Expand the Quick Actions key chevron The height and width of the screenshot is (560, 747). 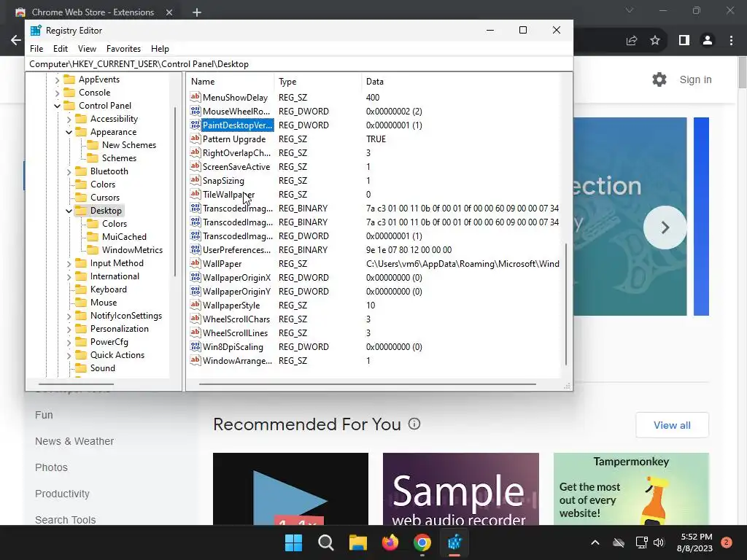[69, 355]
